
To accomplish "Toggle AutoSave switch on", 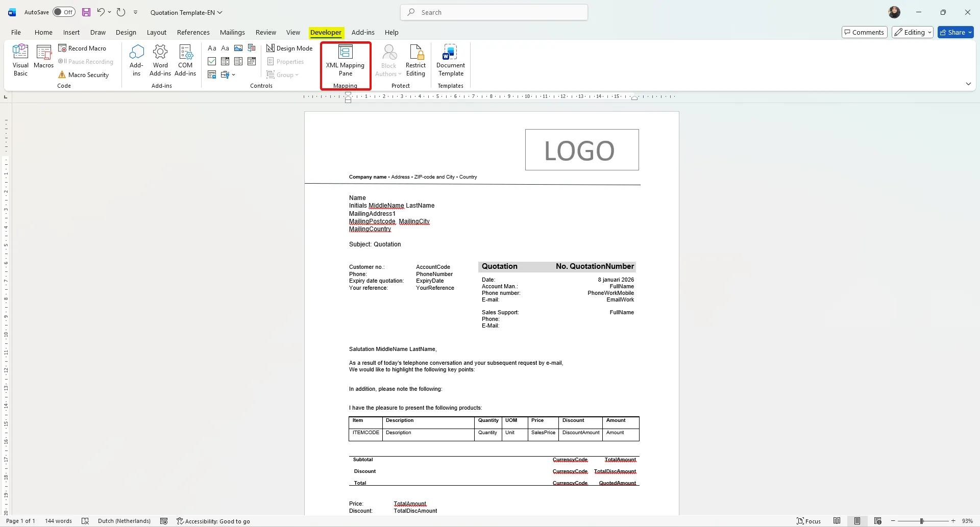I will coord(64,12).
